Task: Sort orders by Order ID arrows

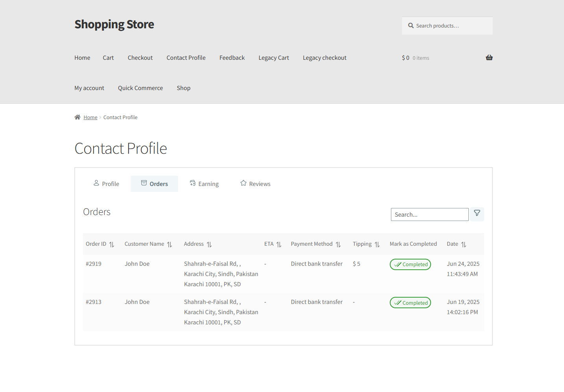Action: click(x=112, y=245)
